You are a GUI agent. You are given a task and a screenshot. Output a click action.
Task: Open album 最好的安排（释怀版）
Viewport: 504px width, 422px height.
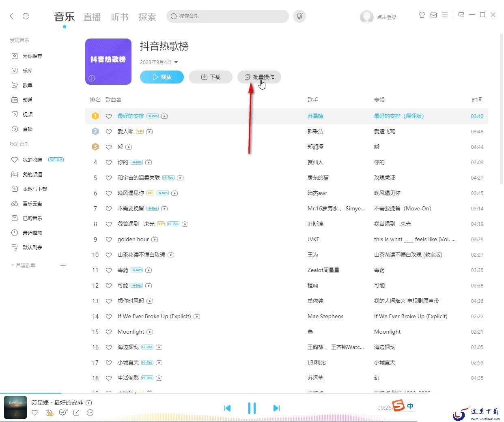click(x=399, y=116)
